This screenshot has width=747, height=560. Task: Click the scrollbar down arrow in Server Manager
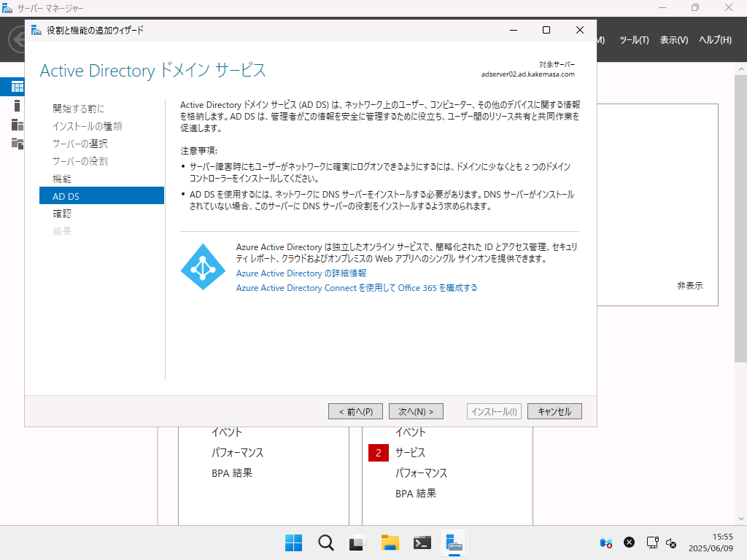741,519
